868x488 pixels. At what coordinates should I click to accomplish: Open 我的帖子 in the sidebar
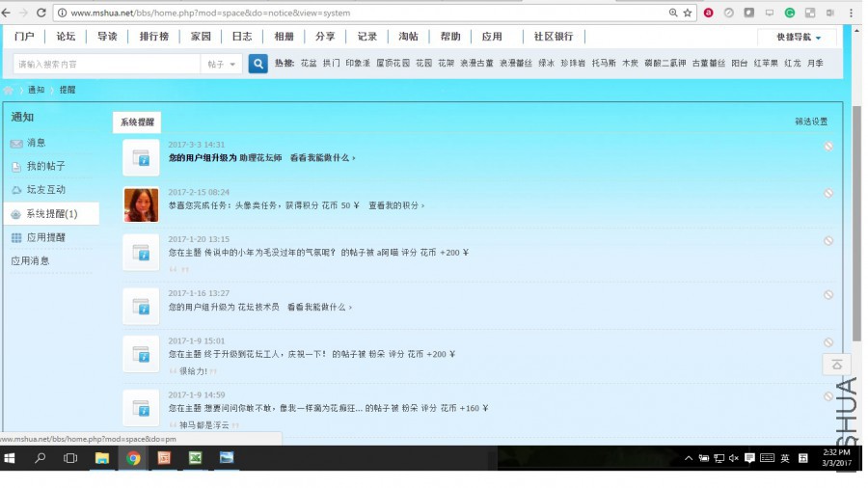[x=45, y=166]
